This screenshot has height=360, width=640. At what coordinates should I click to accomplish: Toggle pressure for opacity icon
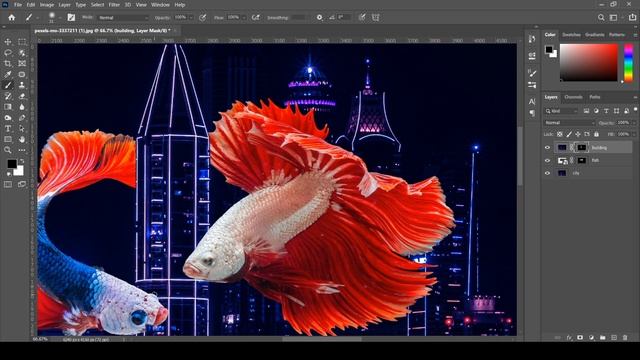[x=202, y=18]
